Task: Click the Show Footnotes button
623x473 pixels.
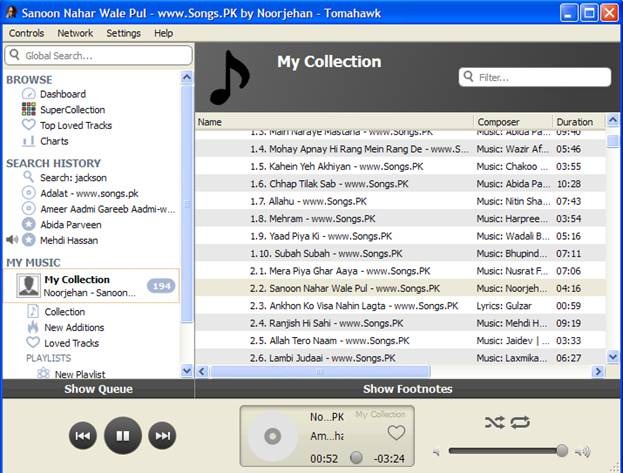Action: [x=407, y=389]
